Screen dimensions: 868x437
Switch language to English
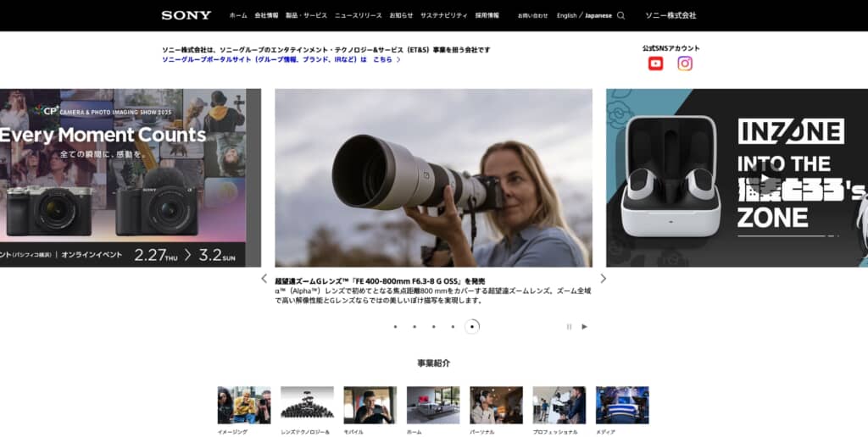pyautogui.click(x=566, y=15)
